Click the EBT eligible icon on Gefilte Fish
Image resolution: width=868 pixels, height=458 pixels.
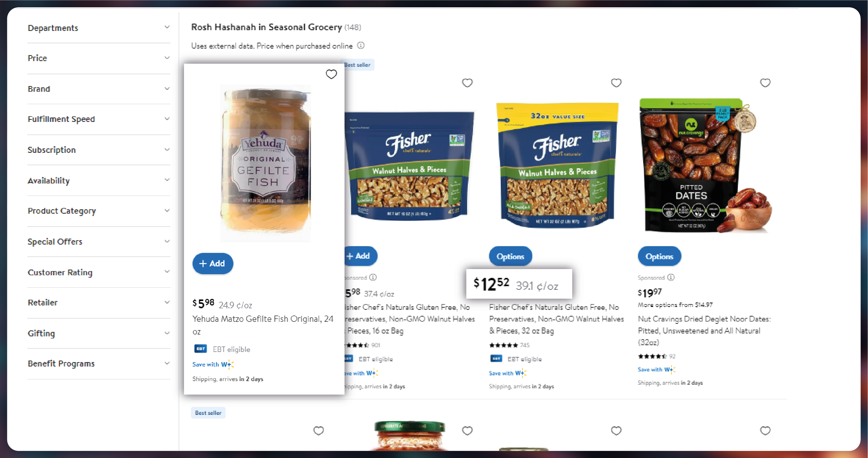click(200, 349)
